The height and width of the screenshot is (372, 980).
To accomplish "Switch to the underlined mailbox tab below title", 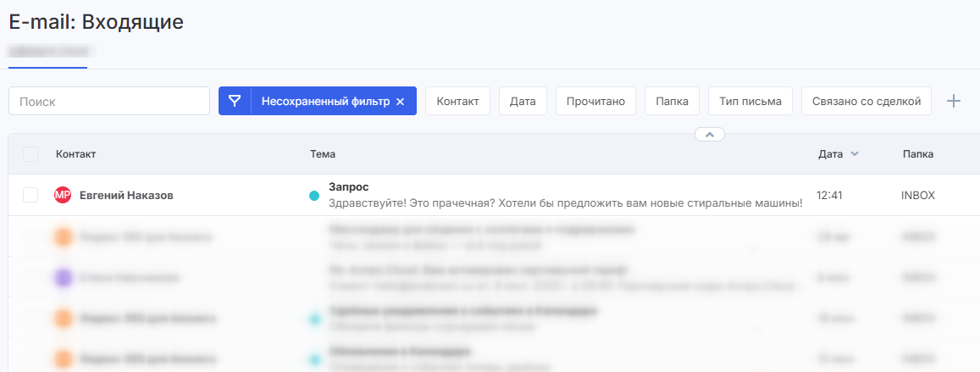I will pyautogui.click(x=47, y=53).
